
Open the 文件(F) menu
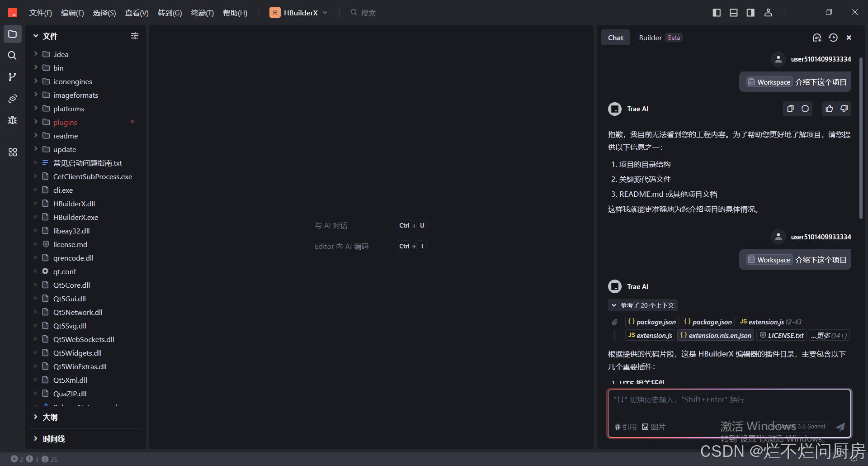click(x=40, y=13)
